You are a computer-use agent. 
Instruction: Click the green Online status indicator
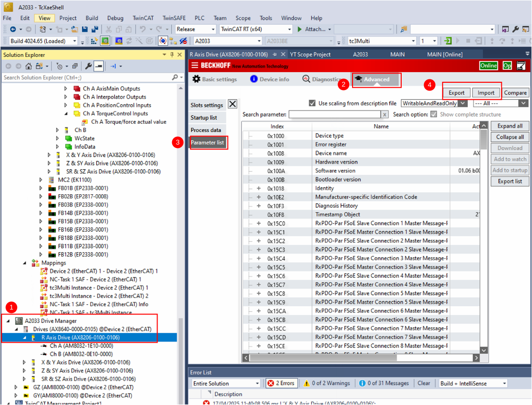(488, 65)
